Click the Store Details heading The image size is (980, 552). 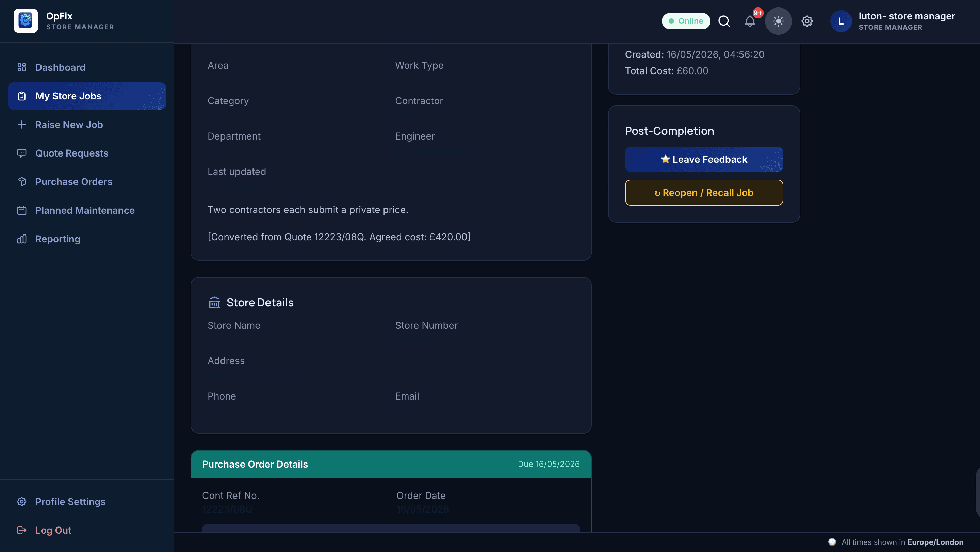point(260,303)
